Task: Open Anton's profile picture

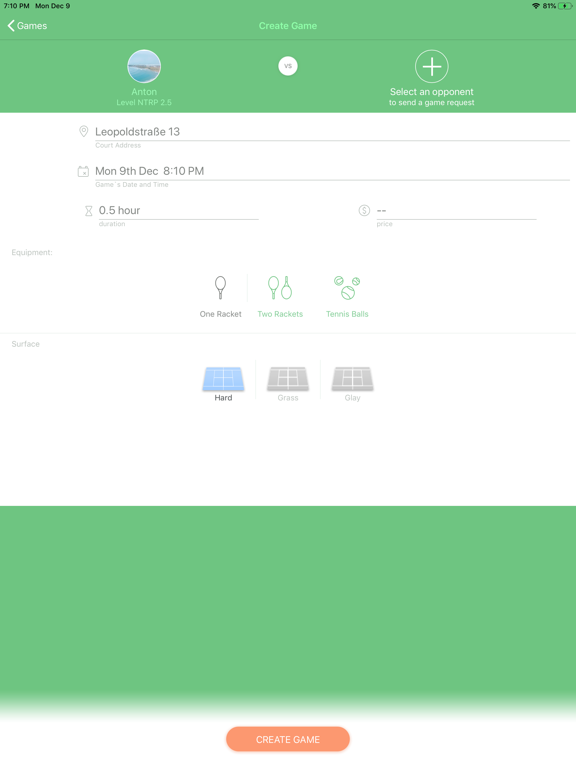Action: click(x=144, y=66)
